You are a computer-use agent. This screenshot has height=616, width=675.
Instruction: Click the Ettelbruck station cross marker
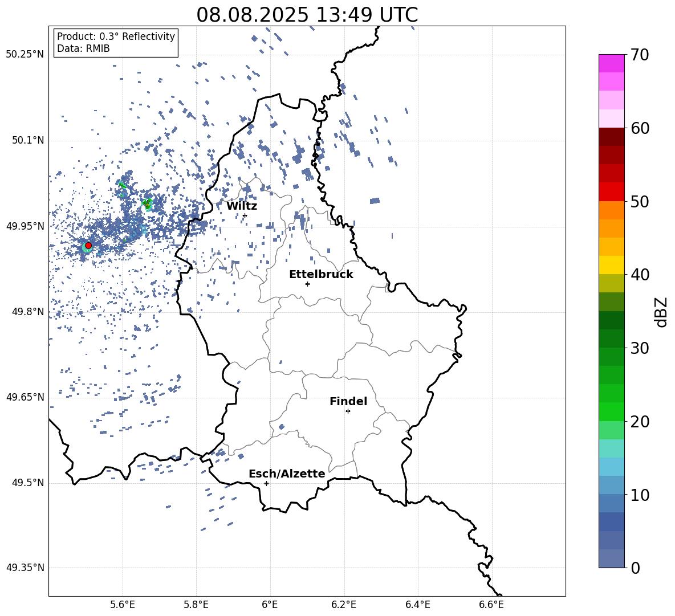[x=307, y=284]
